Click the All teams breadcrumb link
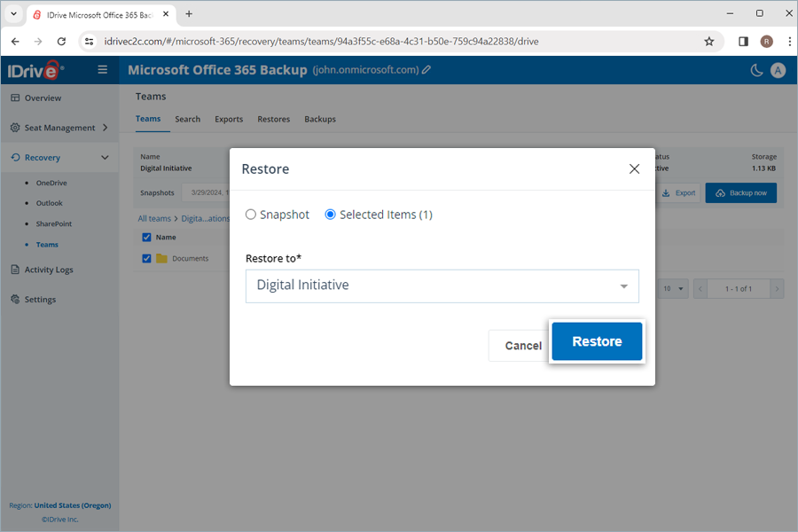The height and width of the screenshot is (532, 798). click(x=154, y=218)
